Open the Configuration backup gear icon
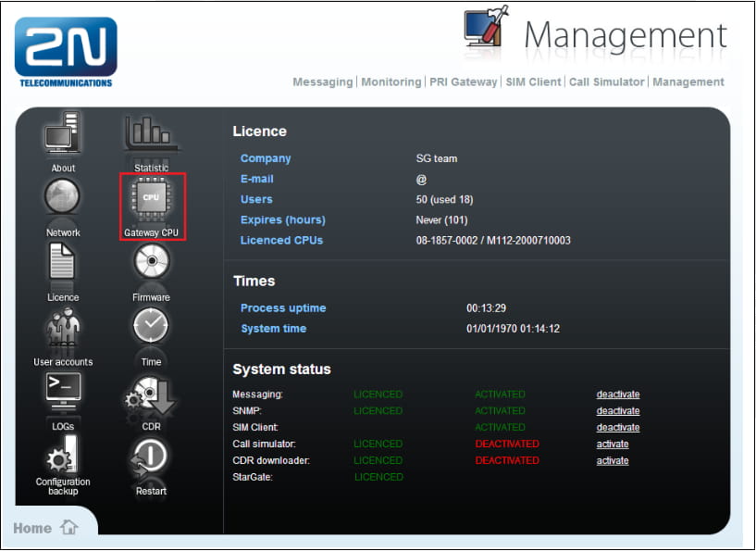 click(x=62, y=455)
